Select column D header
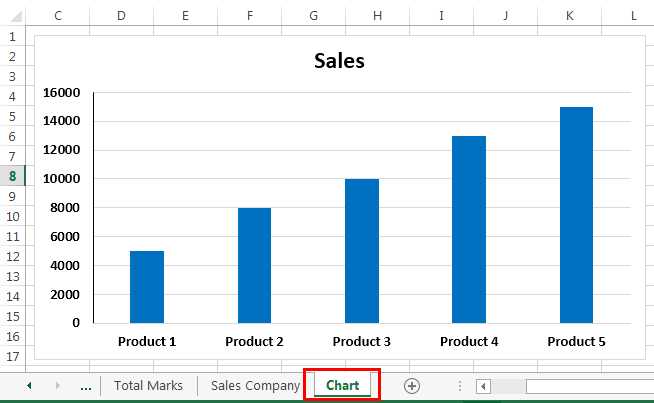 click(121, 16)
